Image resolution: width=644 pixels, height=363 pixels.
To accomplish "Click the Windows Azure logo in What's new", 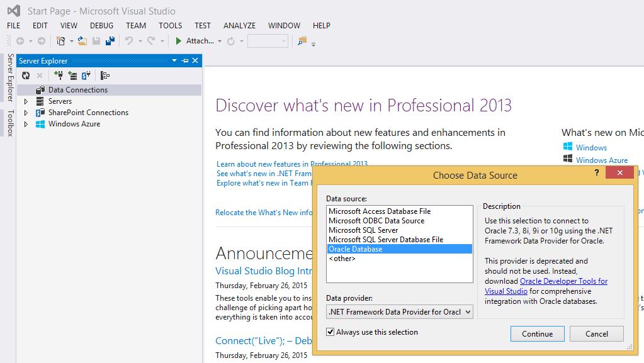I will (x=568, y=159).
